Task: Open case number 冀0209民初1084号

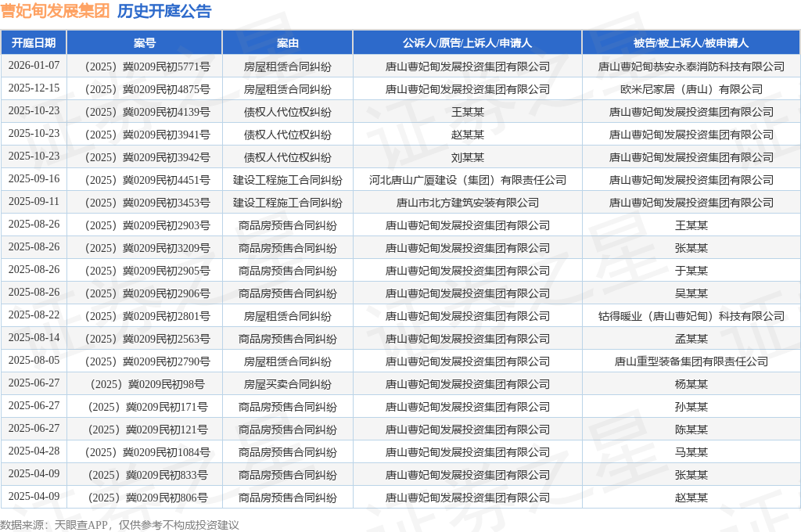Action: pos(145,452)
